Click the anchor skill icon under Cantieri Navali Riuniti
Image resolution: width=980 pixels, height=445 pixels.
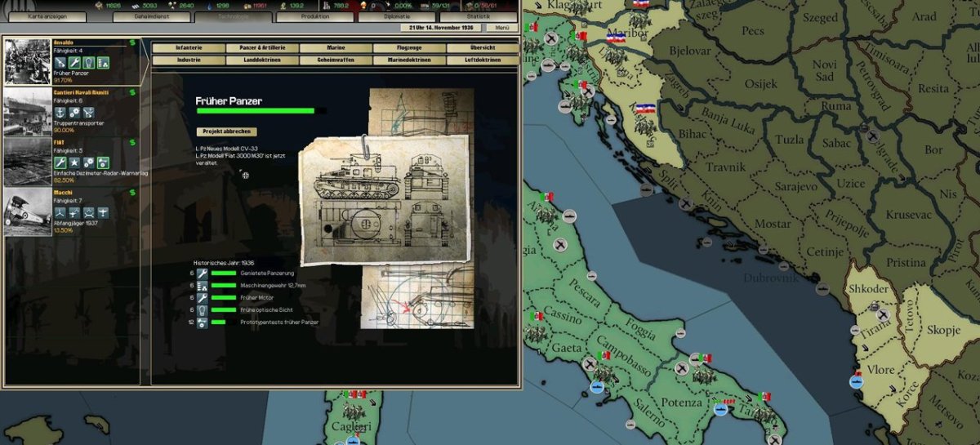tap(60, 112)
